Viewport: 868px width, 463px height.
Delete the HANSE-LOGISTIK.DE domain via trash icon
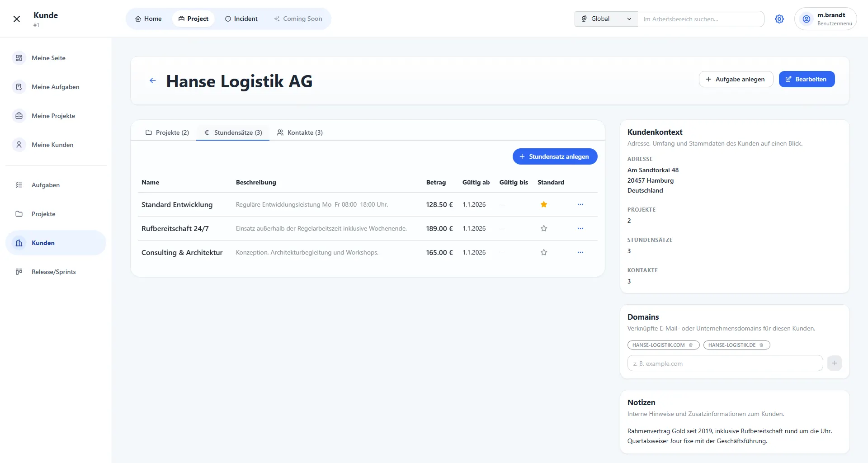coord(761,345)
